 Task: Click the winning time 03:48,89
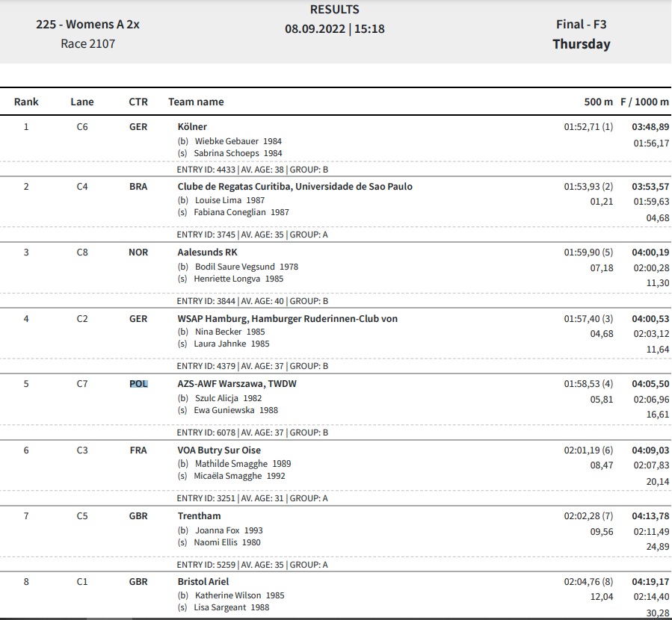pos(650,127)
